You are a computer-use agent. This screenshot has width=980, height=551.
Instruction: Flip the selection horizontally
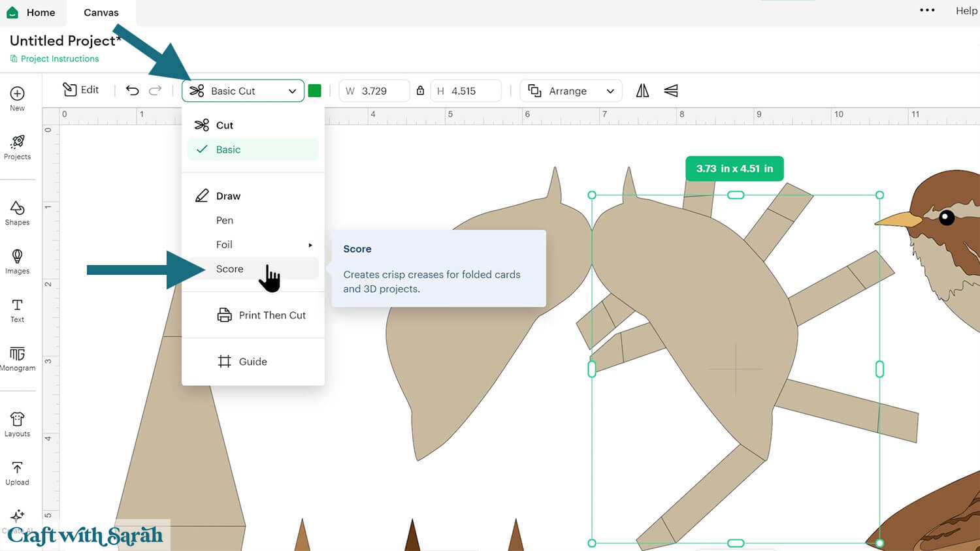click(x=643, y=91)
